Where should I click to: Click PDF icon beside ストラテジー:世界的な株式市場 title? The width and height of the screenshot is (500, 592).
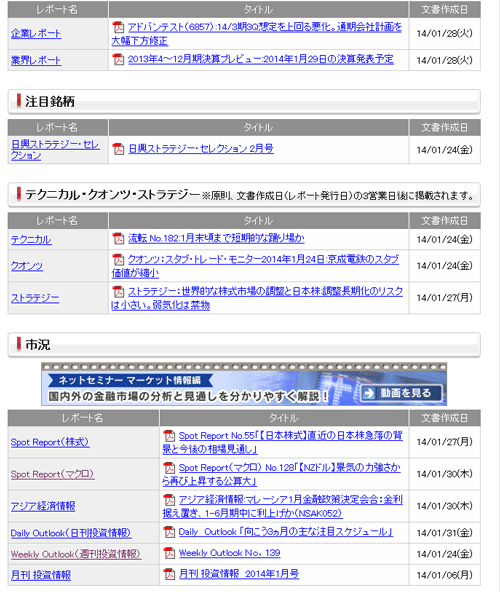pyautogui.click(x=118, y=291)
